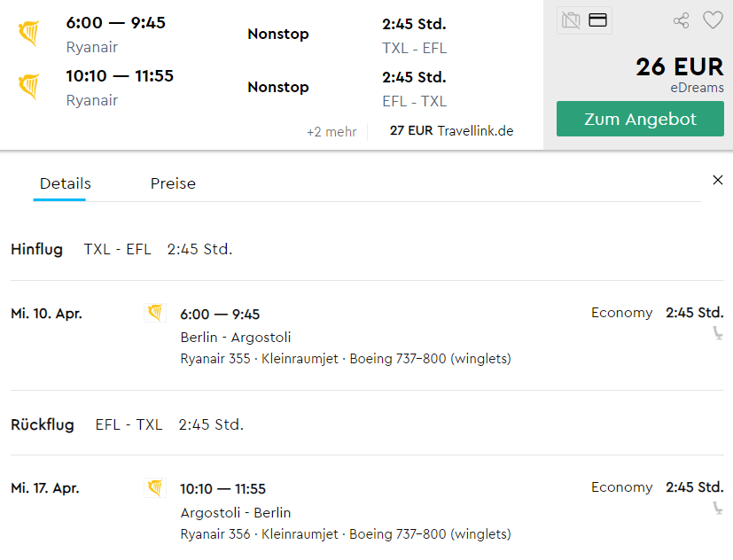Click the seat icon for the Rückflug segment
Image resolution: width=733 pixels, height=560 pixels.
point(719,508)
